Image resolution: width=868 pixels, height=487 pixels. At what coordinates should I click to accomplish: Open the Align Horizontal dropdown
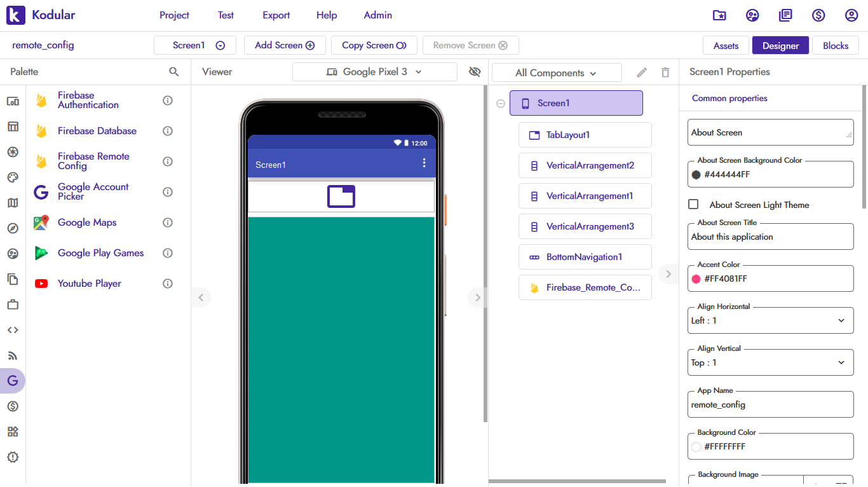[771, 320]
